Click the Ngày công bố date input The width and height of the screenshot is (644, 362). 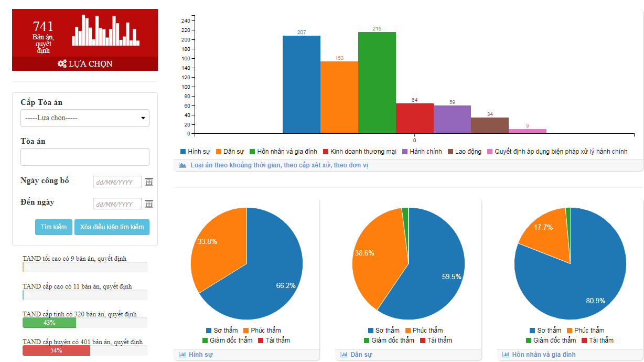click(x=117, y=182)
